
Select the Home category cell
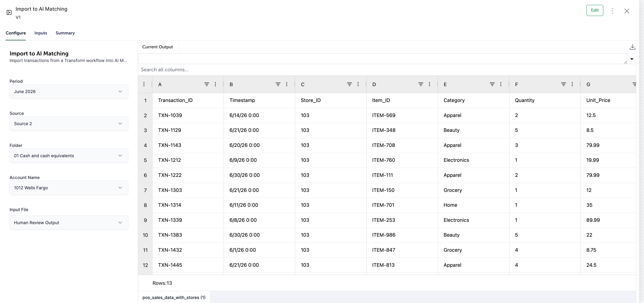coord(473,205)
